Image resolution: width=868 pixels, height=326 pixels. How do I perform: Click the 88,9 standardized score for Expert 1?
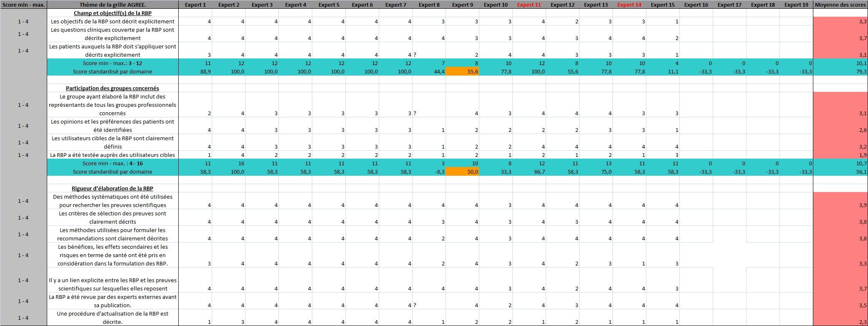[195, 71]
